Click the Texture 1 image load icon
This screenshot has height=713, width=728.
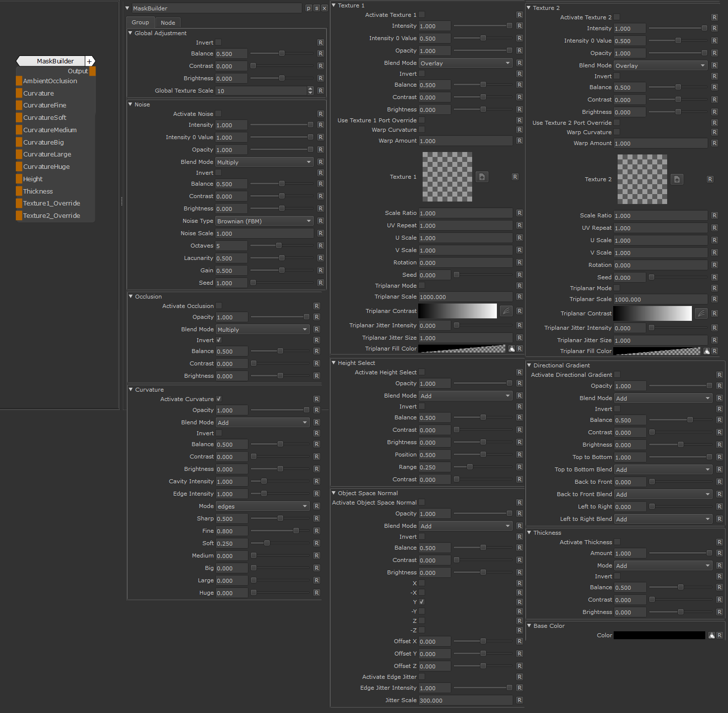[x=482, y=177]
